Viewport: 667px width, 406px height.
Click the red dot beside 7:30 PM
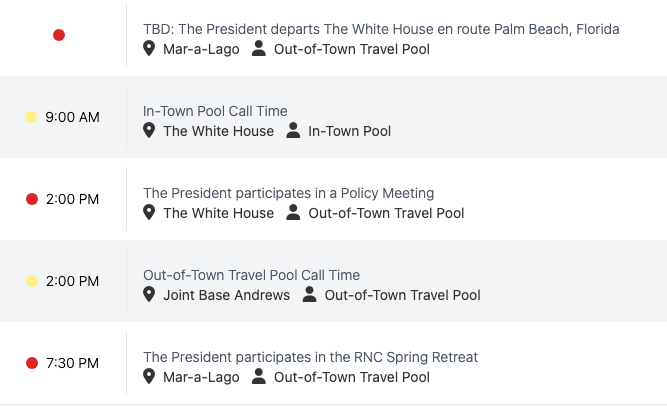pyautogui.click(x=31, y=363)
